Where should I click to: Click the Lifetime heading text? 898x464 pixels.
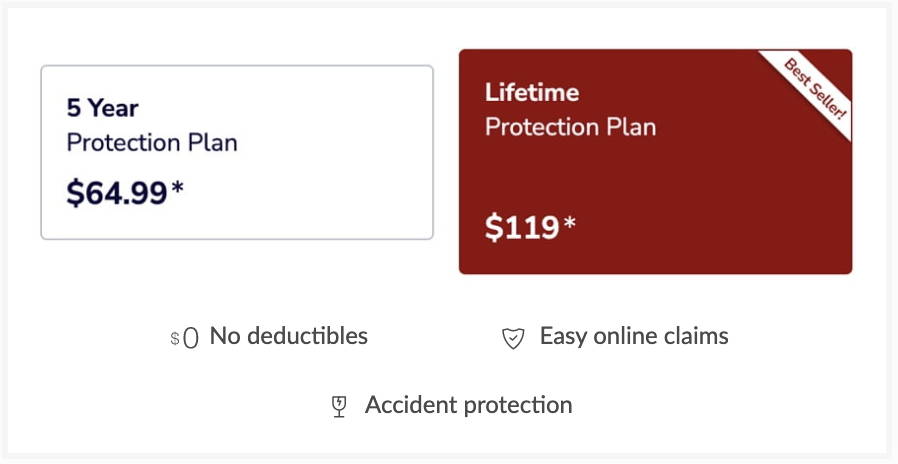tap(532, 92)
